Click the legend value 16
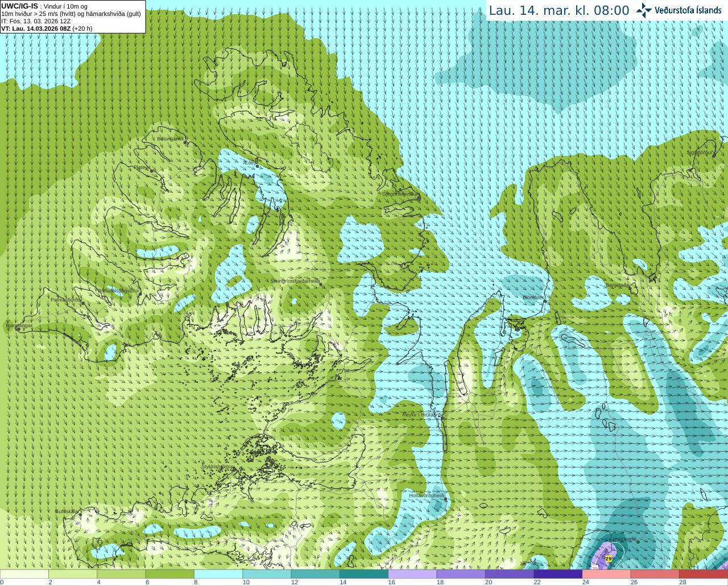 point(391,582)
